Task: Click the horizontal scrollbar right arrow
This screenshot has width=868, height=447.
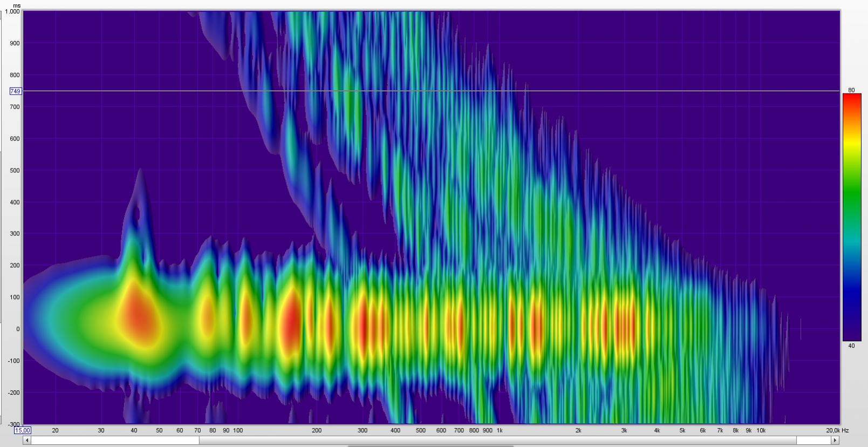Action: point(835,440)
